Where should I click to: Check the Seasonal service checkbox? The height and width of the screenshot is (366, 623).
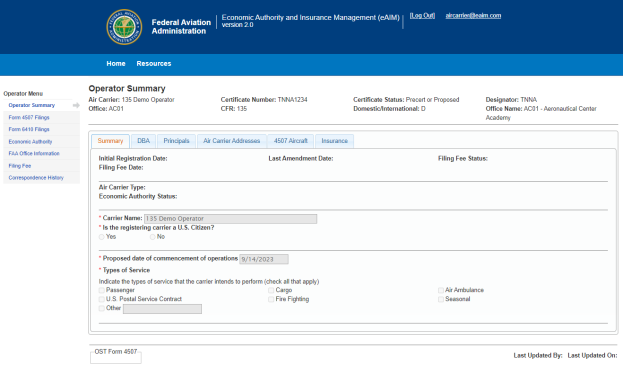pos(441,299)
